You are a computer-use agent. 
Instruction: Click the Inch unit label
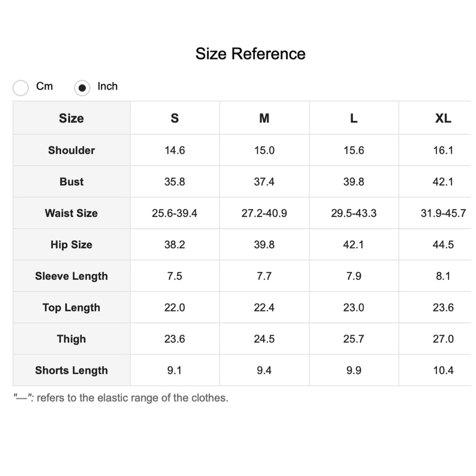pos(107,86)
